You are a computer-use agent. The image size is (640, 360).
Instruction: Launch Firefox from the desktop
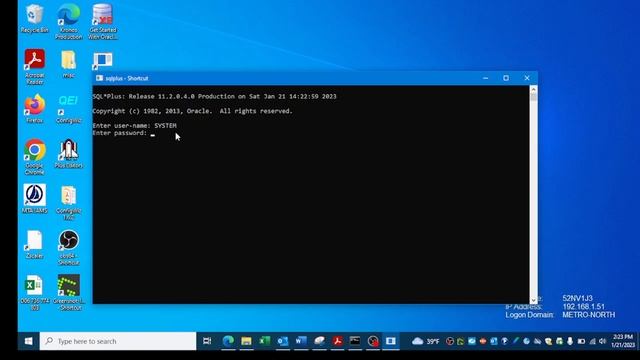click(x=35, y=109)
